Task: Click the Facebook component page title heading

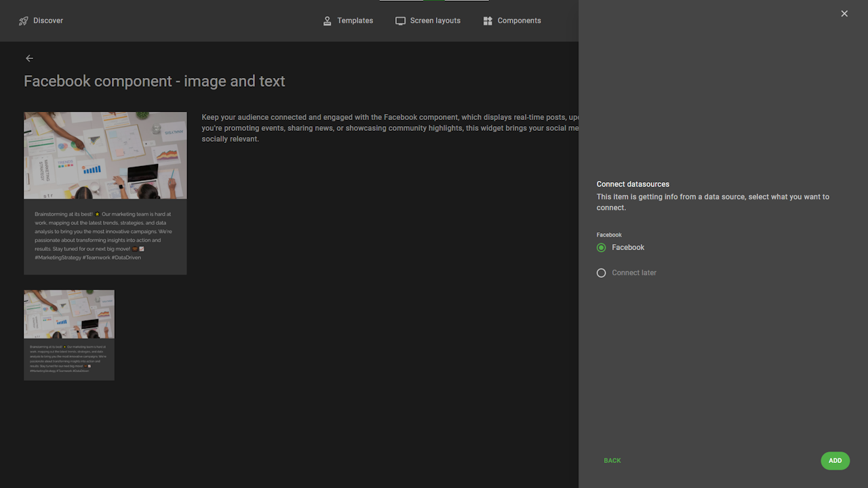Action: point(155,81)
